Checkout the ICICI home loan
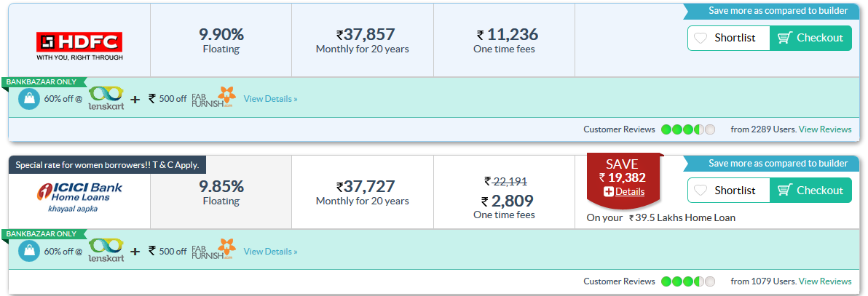This screenshot has height=296, width=868. [x=810, y=191]
